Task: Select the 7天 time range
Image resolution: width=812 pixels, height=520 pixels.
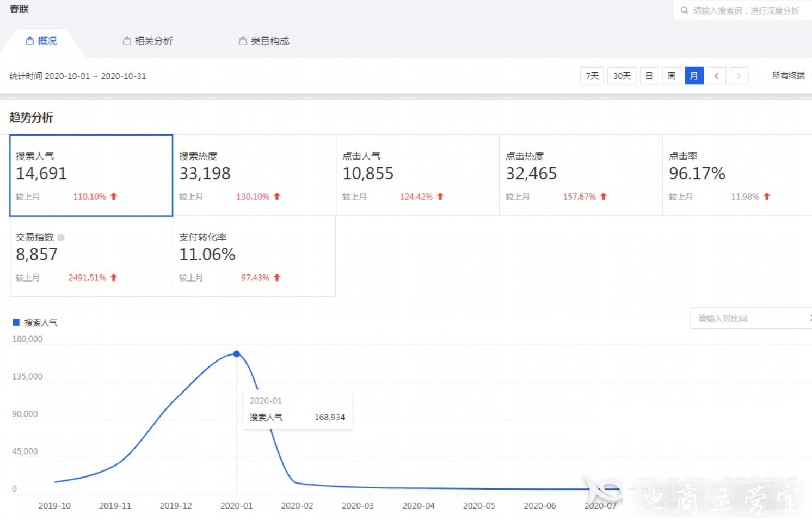Action: tap(592, 76)
